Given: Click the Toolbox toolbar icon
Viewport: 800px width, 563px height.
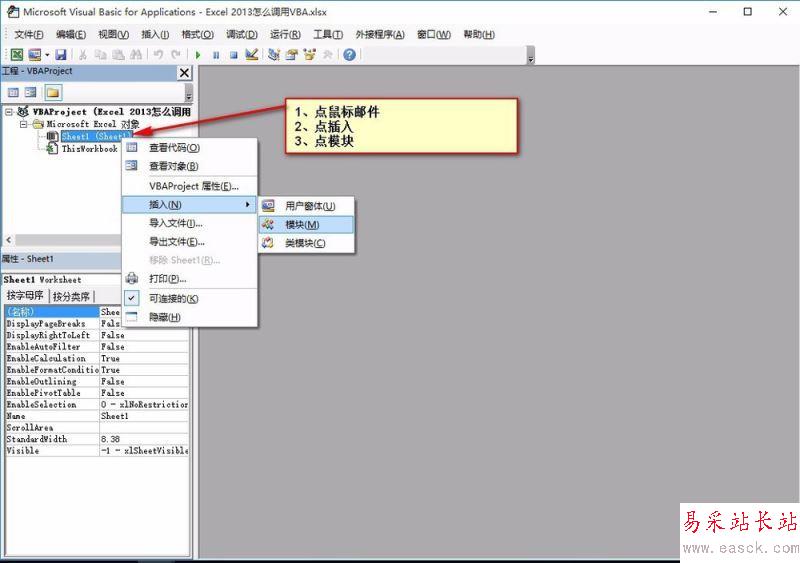Looking at the screenshot, I should 327,54.
